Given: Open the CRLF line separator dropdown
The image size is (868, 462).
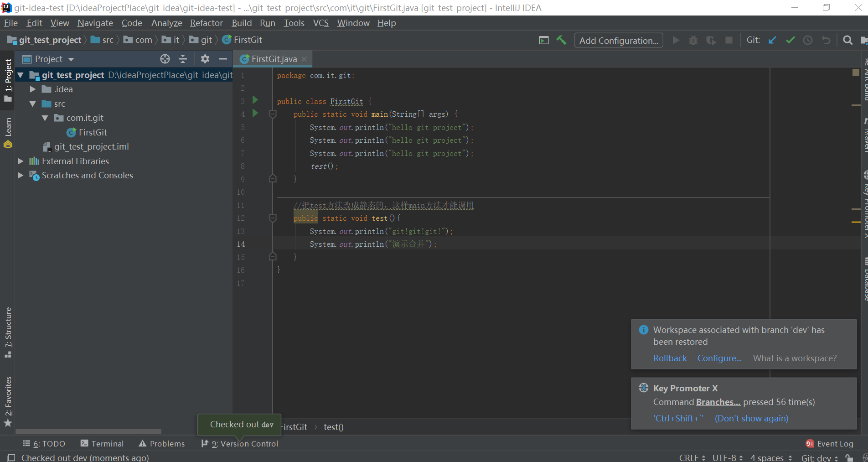Looking at the screenshot, I should click(692, 457).
